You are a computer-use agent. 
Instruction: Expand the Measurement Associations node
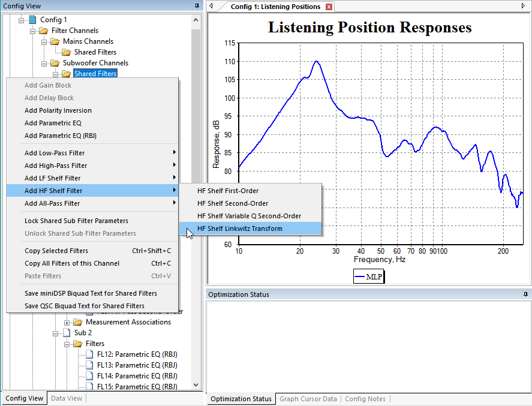coord(67,323)
